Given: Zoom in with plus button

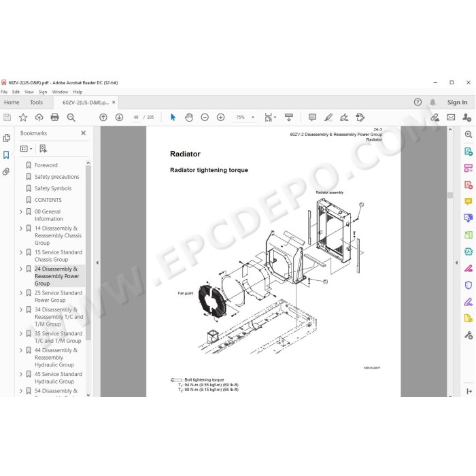Looking at the screenshot, I should coord(221,118).
